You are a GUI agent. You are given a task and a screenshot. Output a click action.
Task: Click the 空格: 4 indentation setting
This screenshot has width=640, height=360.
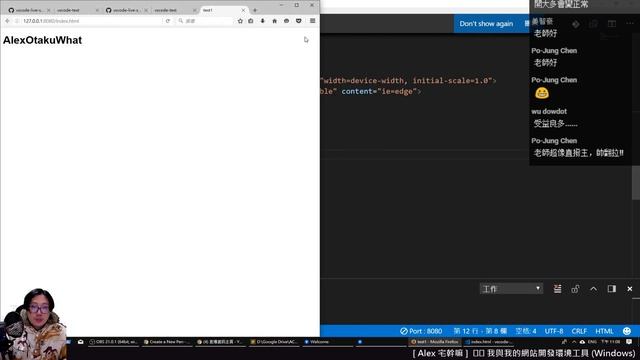526,331
